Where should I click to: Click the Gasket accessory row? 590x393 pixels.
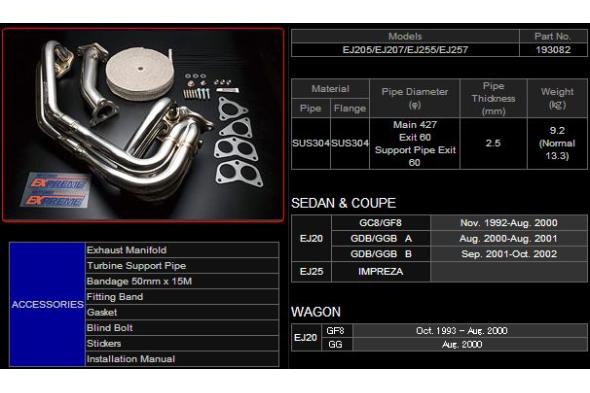[x=182, y=312]
